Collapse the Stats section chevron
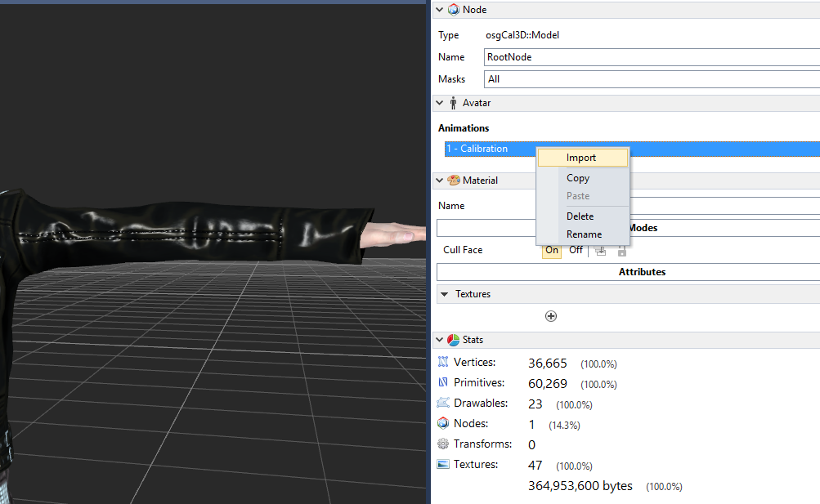This screenshot has width=820, height=504. point(439,340)
